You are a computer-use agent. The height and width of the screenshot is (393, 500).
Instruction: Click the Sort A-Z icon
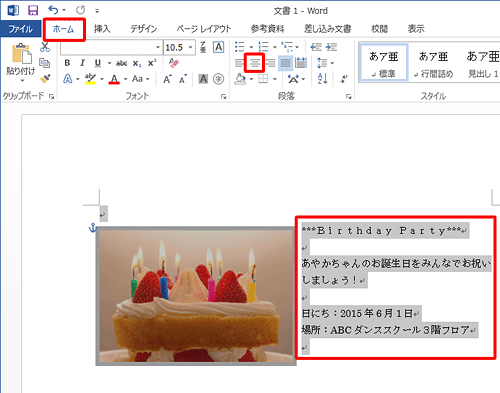click(322, 79)
